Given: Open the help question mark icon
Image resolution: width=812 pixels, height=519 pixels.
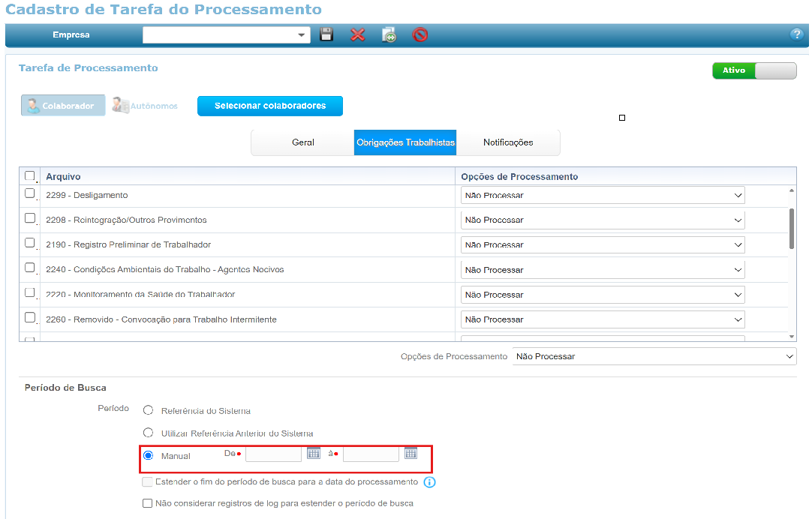Looking at the screenshot, I should [x=796, y=34].
